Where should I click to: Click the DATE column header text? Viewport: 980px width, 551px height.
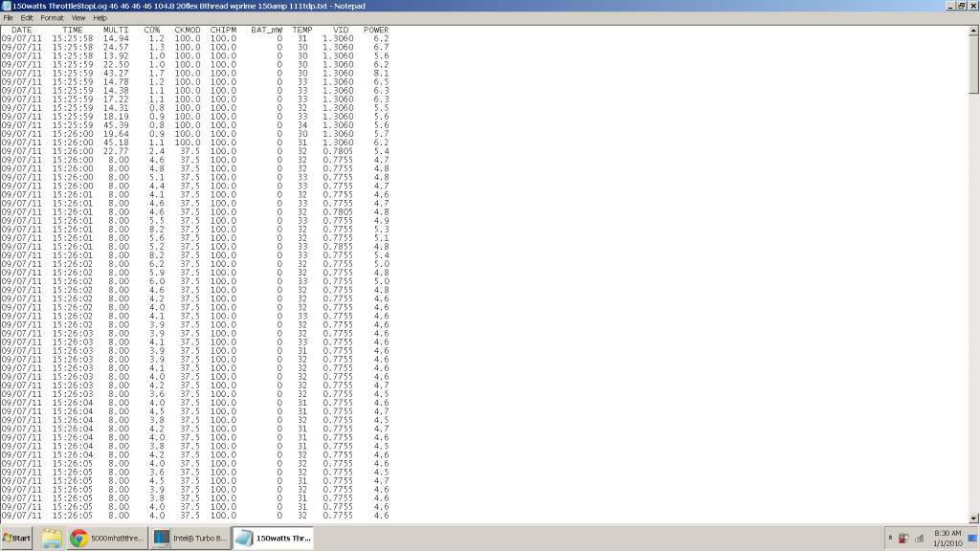coord(21,30)
